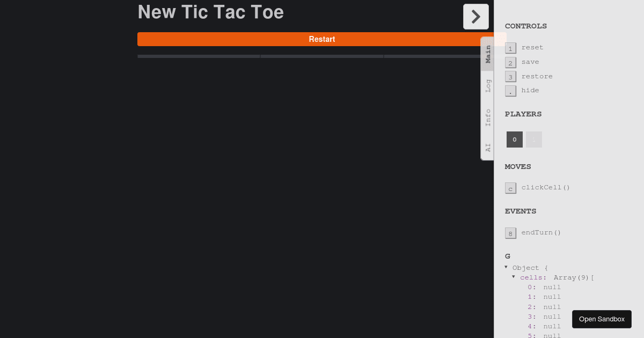Collapse the G Object tree node
The height and width of the screenshot is (338, 644).
(506, 267)
